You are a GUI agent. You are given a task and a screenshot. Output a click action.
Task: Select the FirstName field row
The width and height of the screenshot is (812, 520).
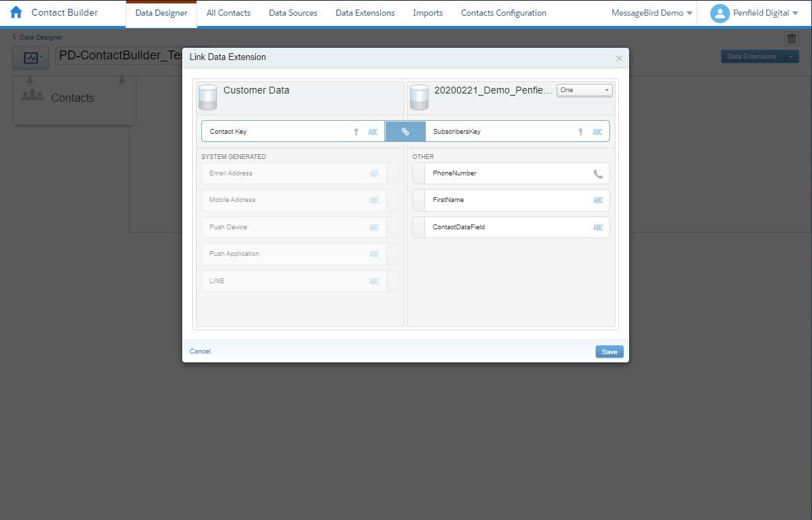(510, 200)
